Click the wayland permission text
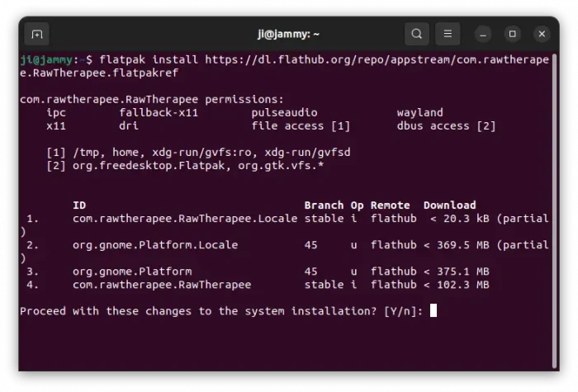Viewport: 578px width, 392px height. click(419, 112)
